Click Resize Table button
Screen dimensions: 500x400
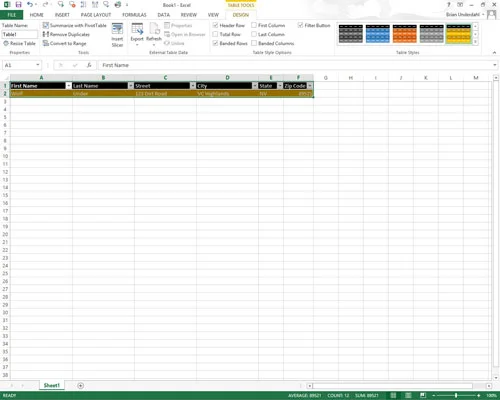click(19, 43)
